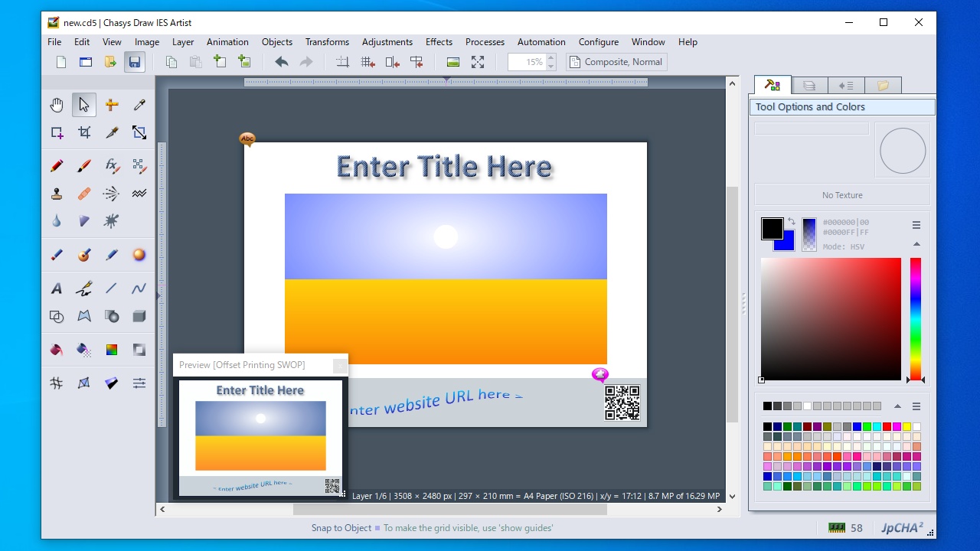Open the Effects menu
Screen dimensions: 980x551
click(439, 42)
